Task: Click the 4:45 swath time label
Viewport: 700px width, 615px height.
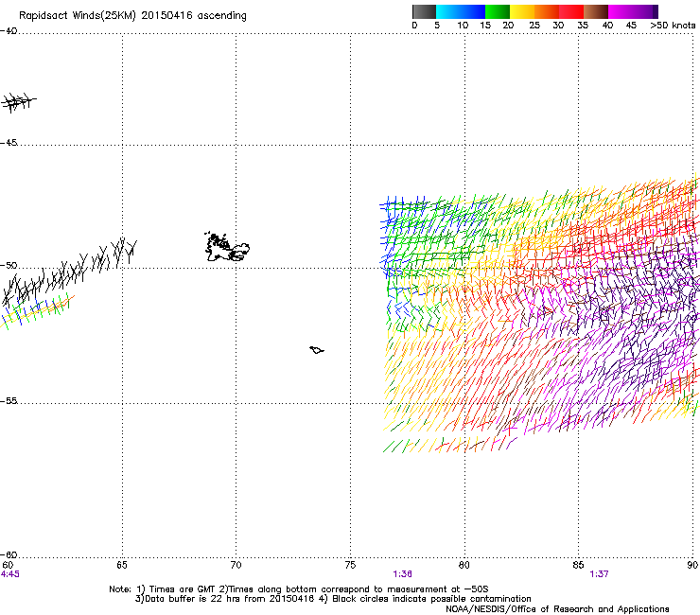Action: coord(9,574)
